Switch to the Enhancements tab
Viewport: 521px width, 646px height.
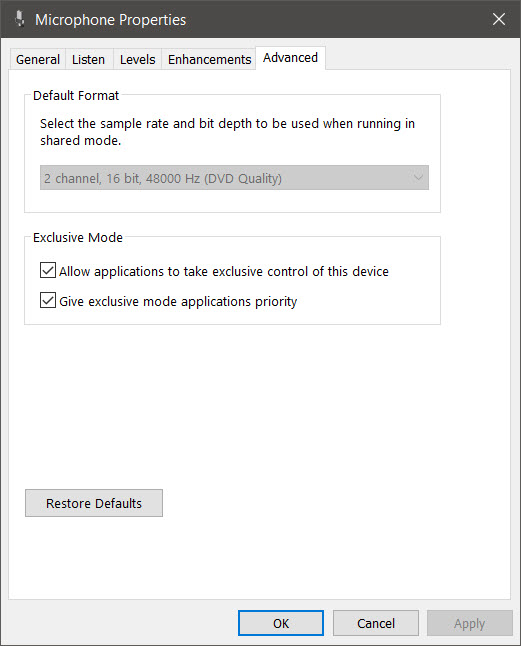209,59
